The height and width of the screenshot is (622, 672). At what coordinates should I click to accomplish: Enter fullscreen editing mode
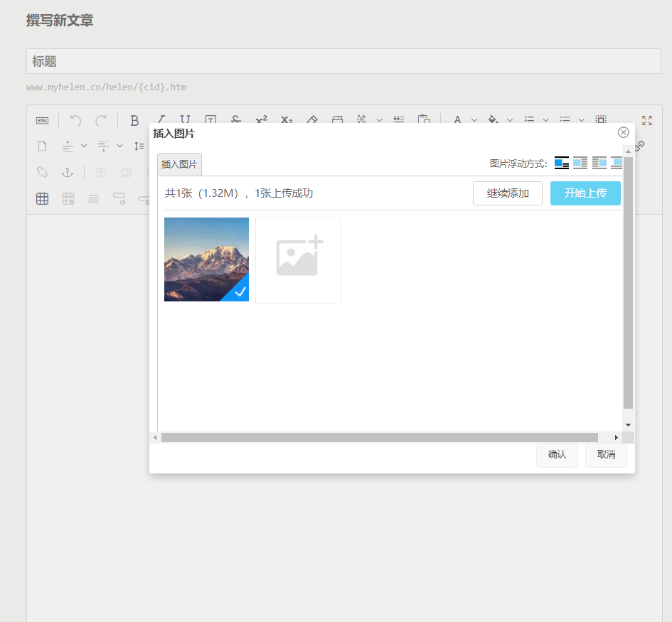pyautogui.click(x=646, y=120)
